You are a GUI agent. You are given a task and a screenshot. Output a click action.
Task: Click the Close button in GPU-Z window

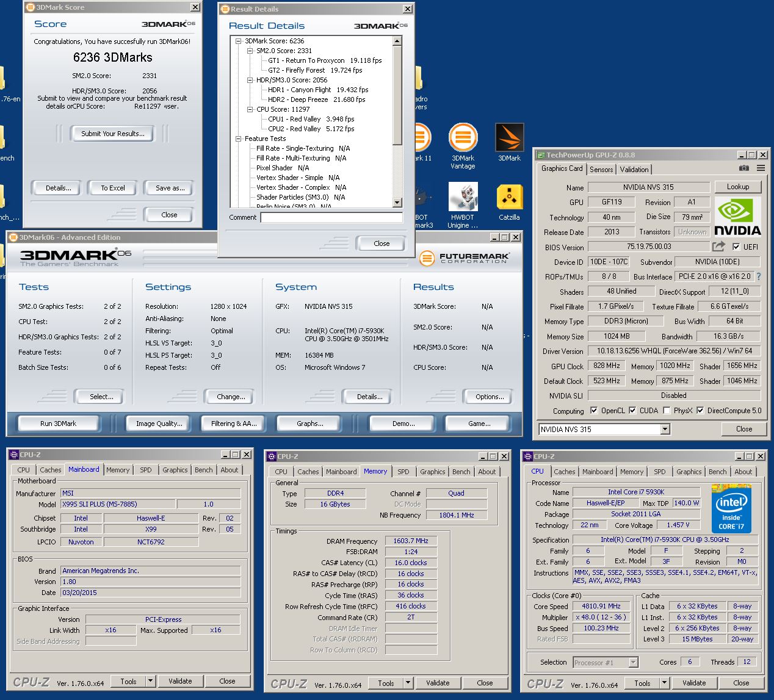743,428
